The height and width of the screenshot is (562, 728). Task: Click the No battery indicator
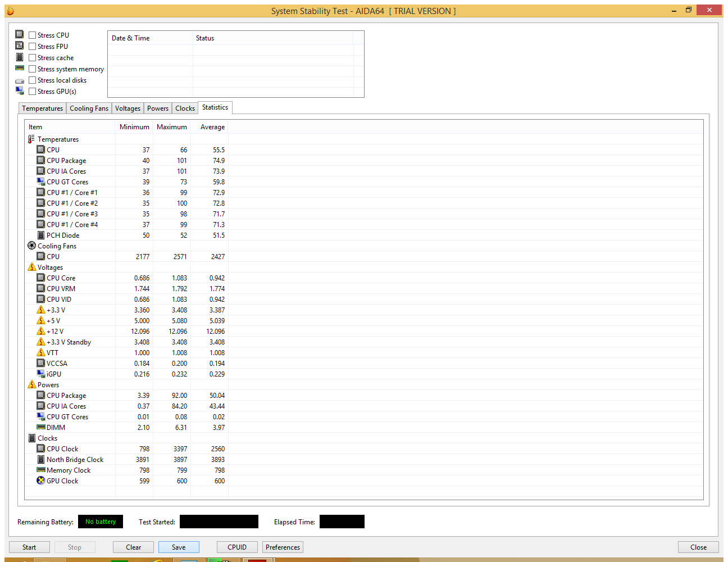pyautogui.click(x=101, y=522)
